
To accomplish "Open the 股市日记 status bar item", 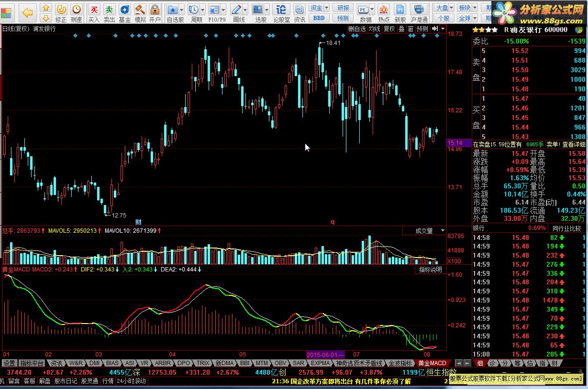I will pos(66,381).
